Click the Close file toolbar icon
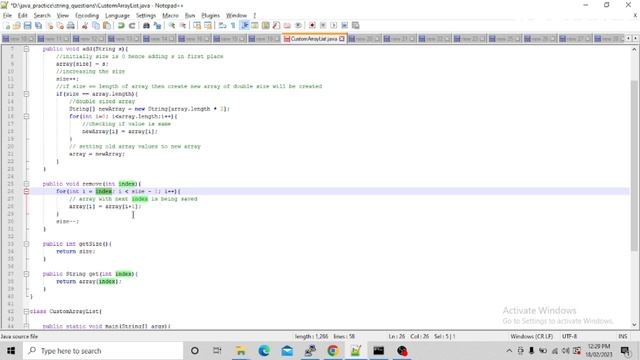This screenshot has height=360, width=640. pyautogui.click(x=49, y=25)
